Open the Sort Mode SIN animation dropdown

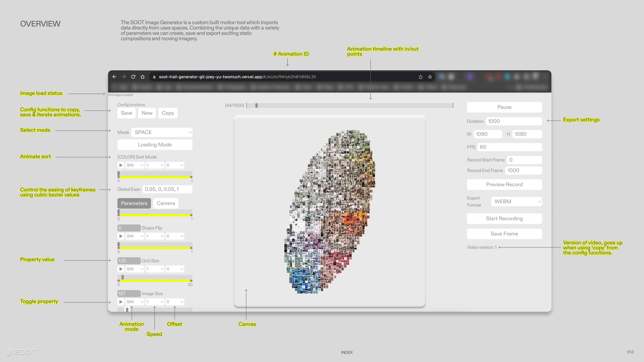coord(135,165)
